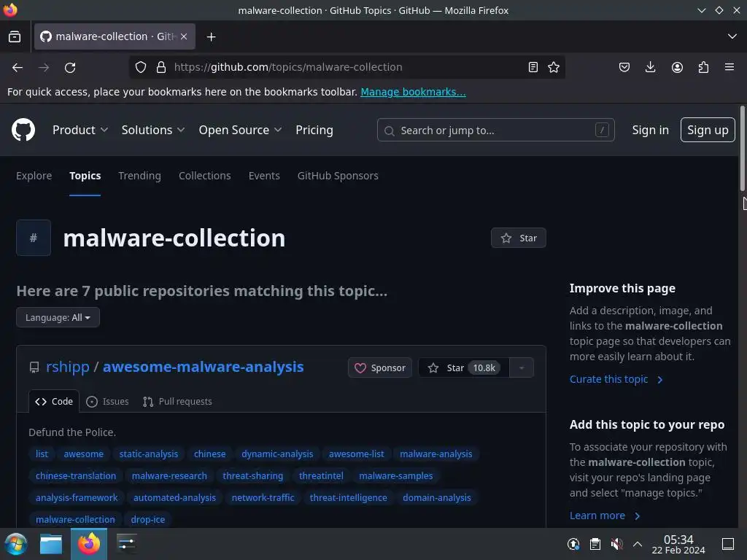The height and width of the screenshot is (560, 747).
Task: Open the clipboard tray icon
Action: (595, 544)
